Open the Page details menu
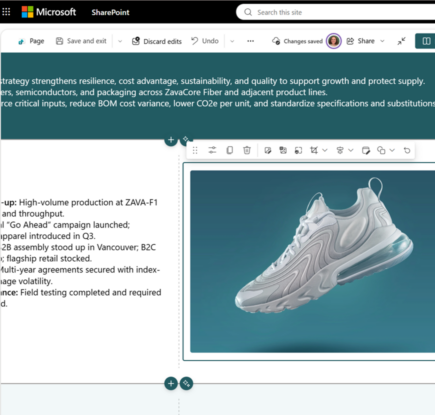Viewport: 435px width, 415px height. (31, 41)
